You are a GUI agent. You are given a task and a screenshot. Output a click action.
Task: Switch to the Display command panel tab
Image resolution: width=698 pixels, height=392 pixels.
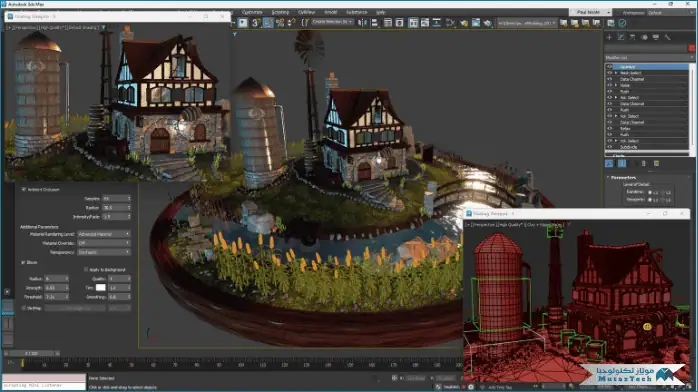pyautogui.click(x=656, y=37)
